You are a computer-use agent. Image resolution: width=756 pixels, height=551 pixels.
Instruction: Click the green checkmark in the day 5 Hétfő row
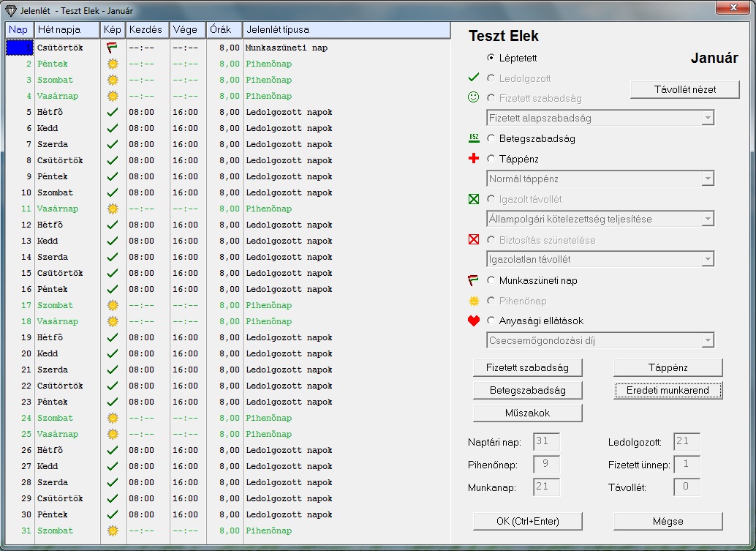(x=112, y=112)
